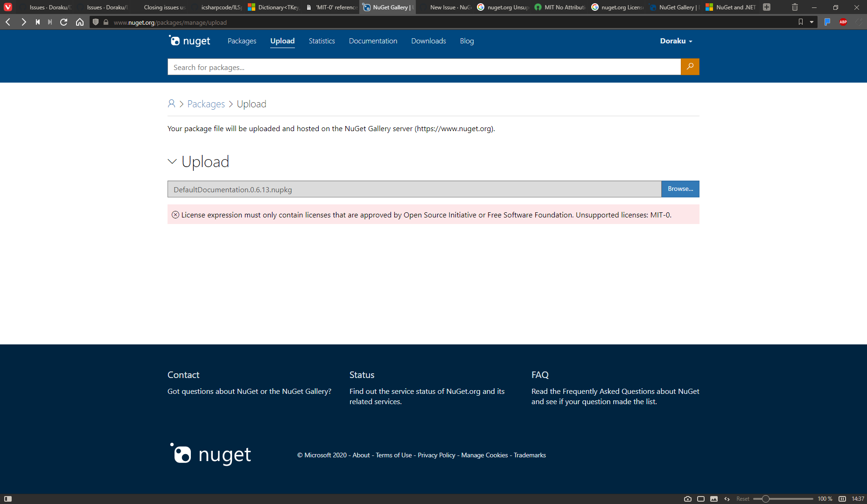The height and width of the screenshot is (504, 867).
Task: Click the rewind history button
Action: (38, 22)
